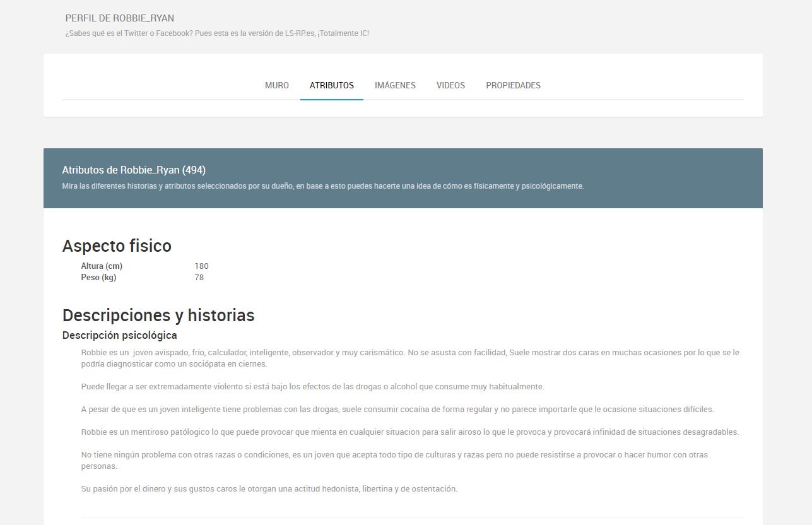Click the paragraph starting 'No tiene ningún problema con otras razas'

pos(394,461)
